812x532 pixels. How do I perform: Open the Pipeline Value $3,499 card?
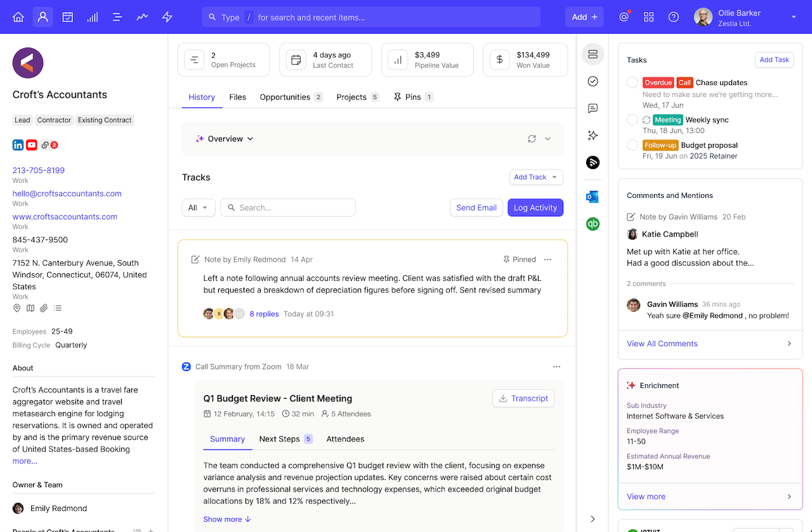[x=427, y=60]
